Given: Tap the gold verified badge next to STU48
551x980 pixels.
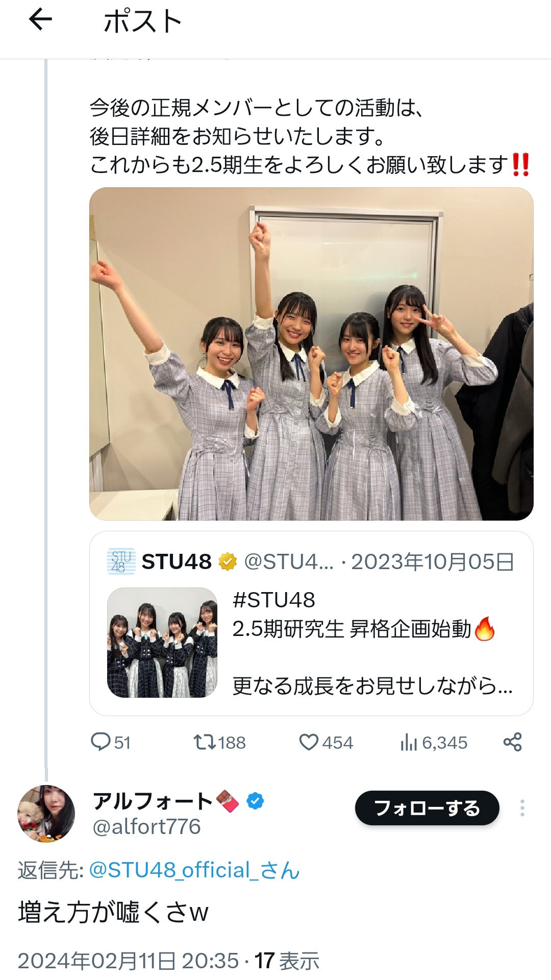Looking at the screenshot, I should coord(228,561).
